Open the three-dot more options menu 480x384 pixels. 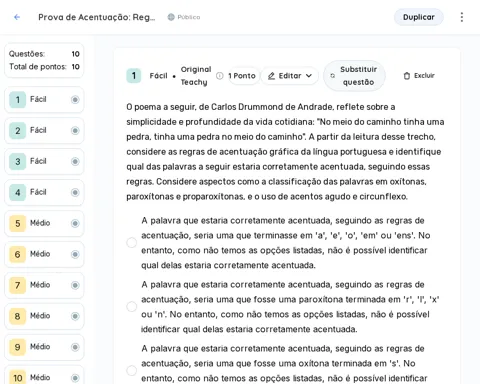462,17
